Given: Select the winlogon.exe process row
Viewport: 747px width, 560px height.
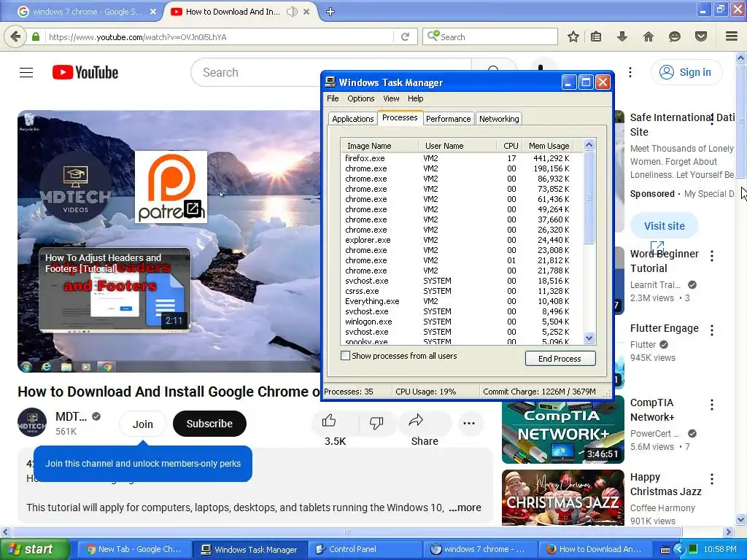Looking at the screenshot, I should 462,322.
